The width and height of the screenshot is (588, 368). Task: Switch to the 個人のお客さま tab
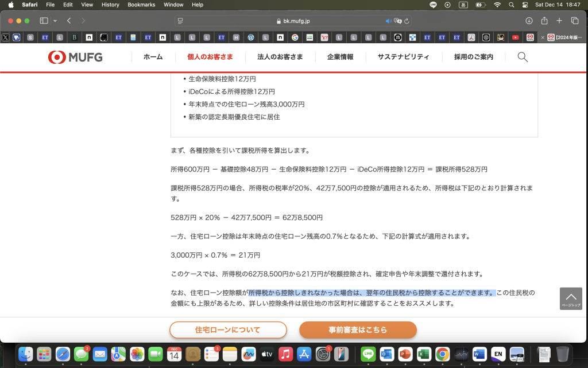(x=210, y=57)
